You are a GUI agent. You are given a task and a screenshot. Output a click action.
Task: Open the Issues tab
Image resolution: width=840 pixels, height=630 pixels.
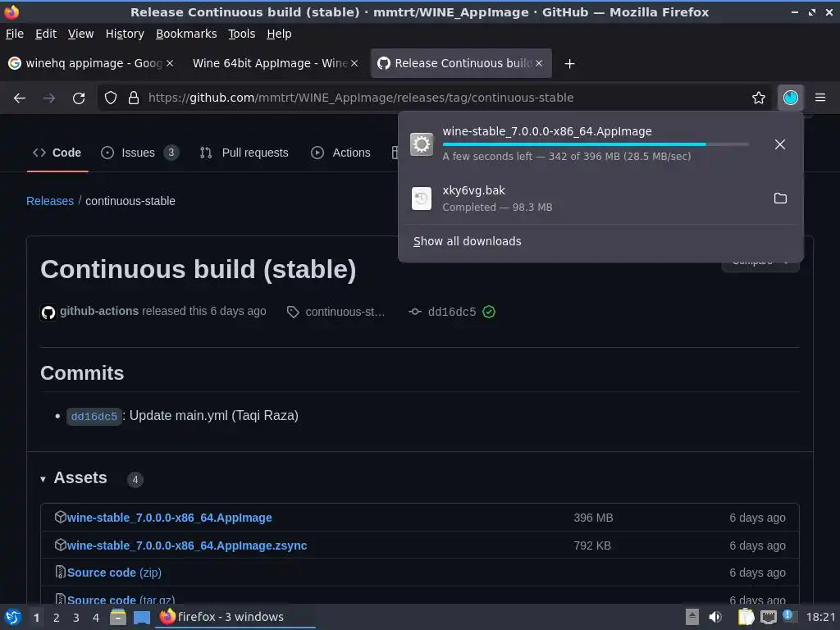(139, 153)
